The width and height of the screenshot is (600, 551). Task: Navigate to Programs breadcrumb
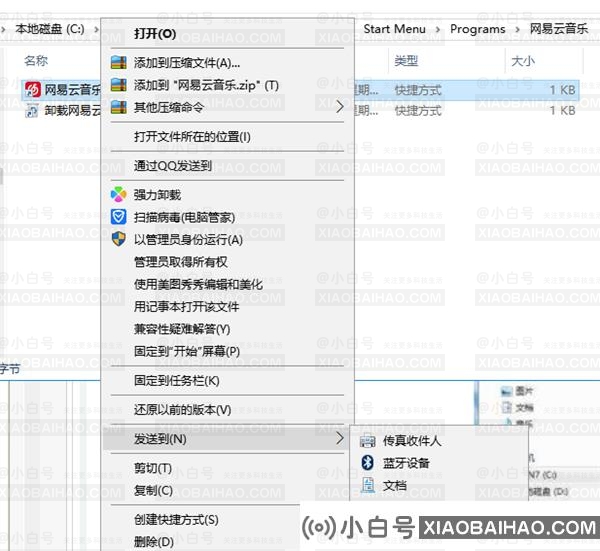click(x=478, y=29)
